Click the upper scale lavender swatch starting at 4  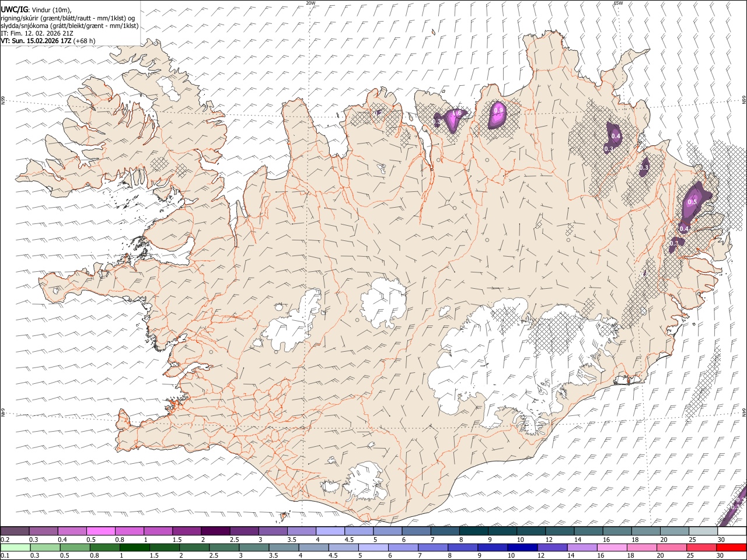[x=330, y=531]
